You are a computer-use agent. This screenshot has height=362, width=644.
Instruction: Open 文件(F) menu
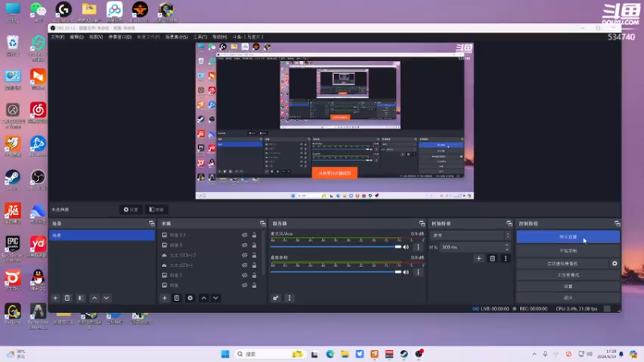tap(57, 37)
